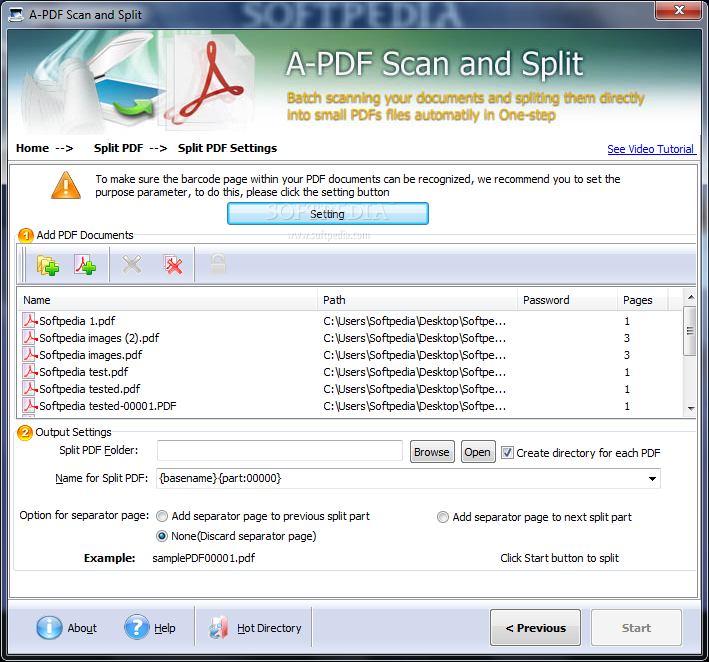The height and width of the screenshot is (662, 709).
Task: Toggle Create directory for each PDF checkbox
Action: tap(507, 453)
